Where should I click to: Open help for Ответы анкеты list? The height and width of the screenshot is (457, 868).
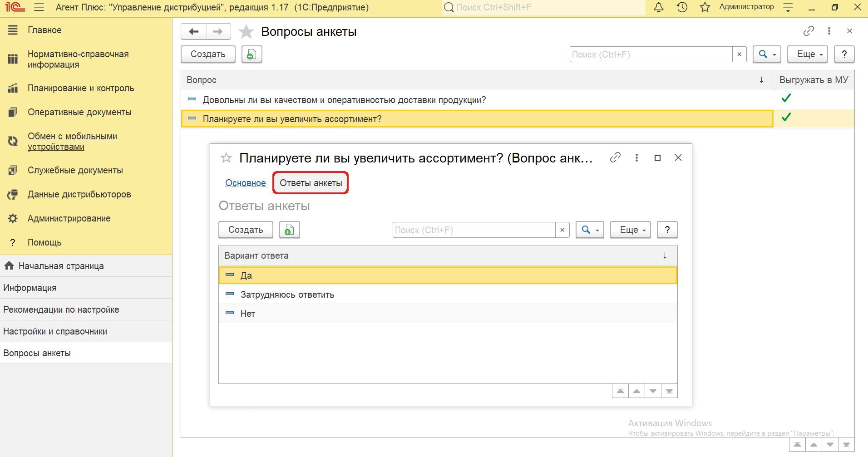[x=667, y=230]
